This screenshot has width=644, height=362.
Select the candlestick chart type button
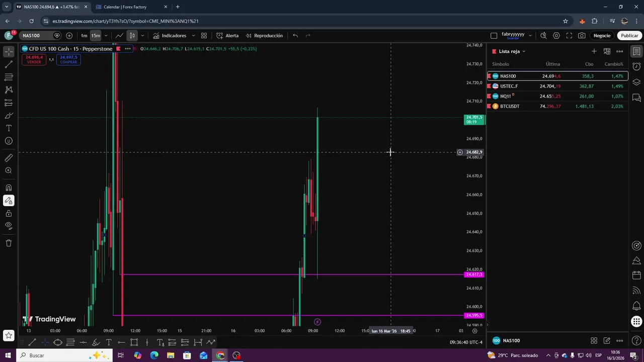click(x=132, y=36)
